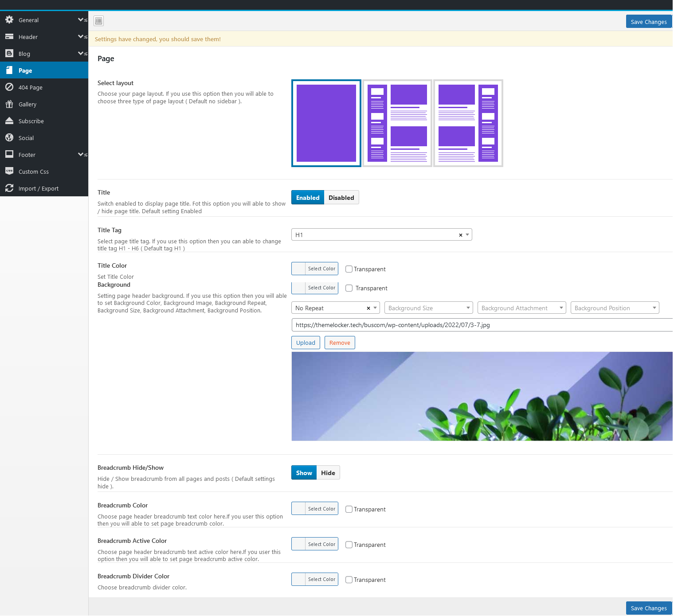674x616 pixels.
Task: Set Breadcrumb visibility to Hide
Action: point(328,473)
